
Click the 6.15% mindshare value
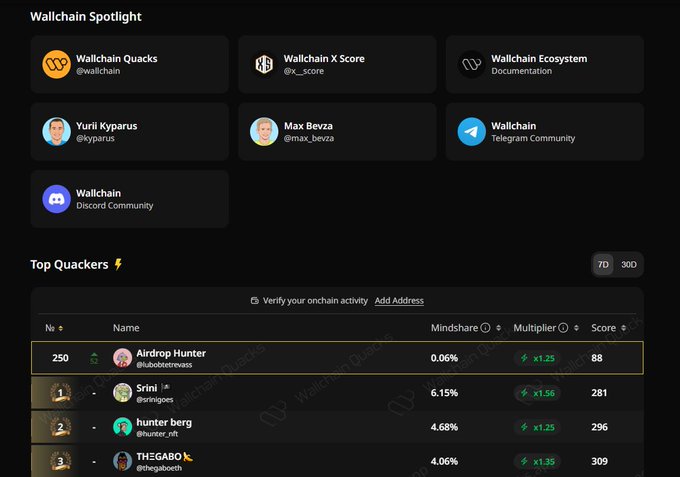click(444, 393)
